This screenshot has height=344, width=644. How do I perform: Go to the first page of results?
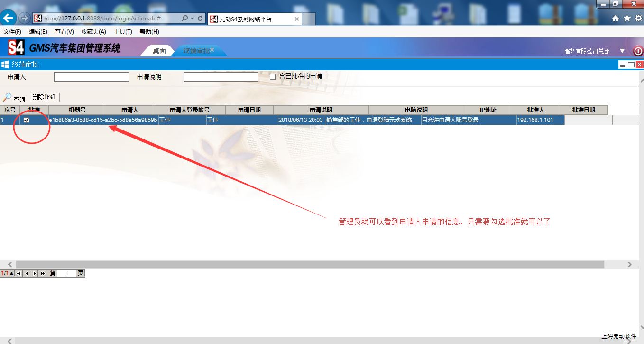(x=19, y=274)
